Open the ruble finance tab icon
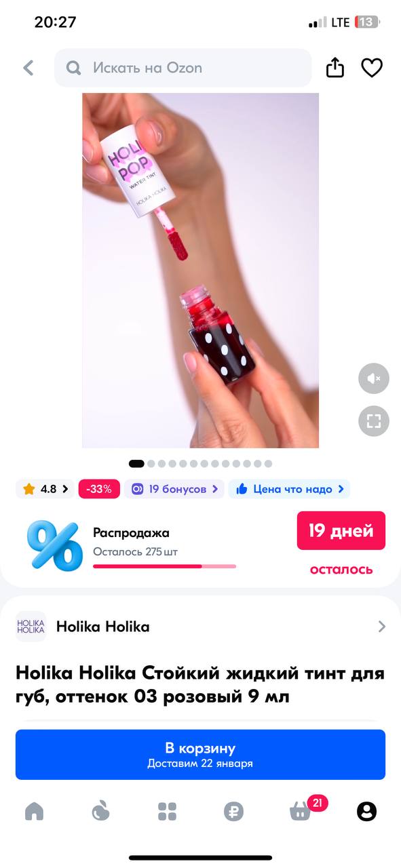The height and width of the screenshot is (868, 401). coord(233,811)
